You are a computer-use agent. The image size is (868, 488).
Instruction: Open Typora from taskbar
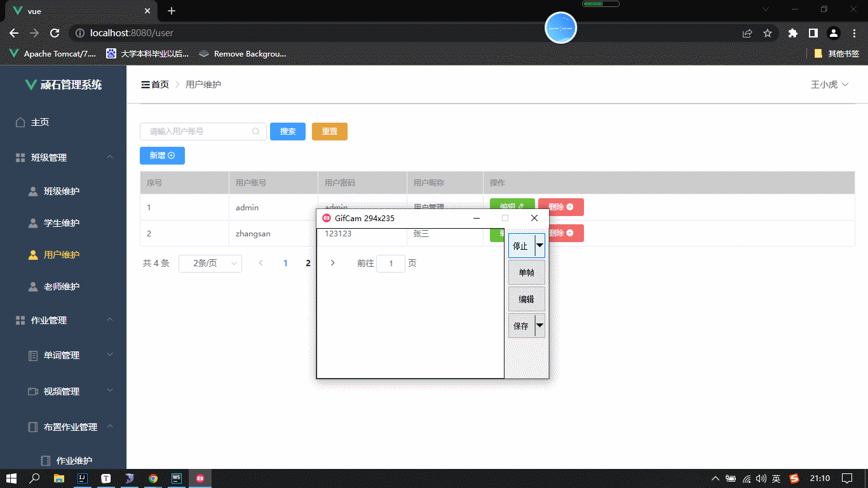pos(106,478)
